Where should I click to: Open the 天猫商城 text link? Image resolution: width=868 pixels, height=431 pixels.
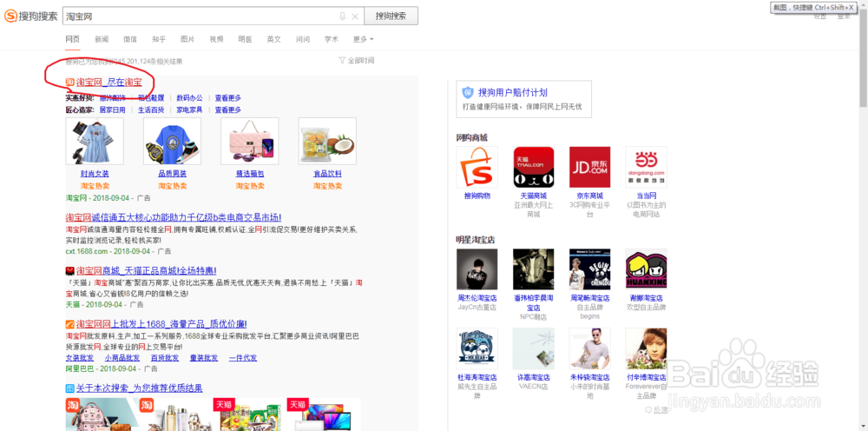click(x=534, y=196)
